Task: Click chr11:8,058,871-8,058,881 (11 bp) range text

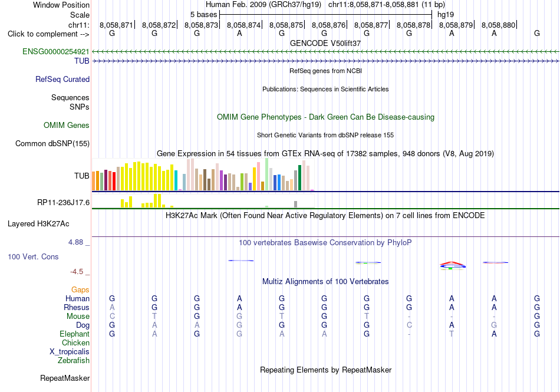Action: coord(387,5)
